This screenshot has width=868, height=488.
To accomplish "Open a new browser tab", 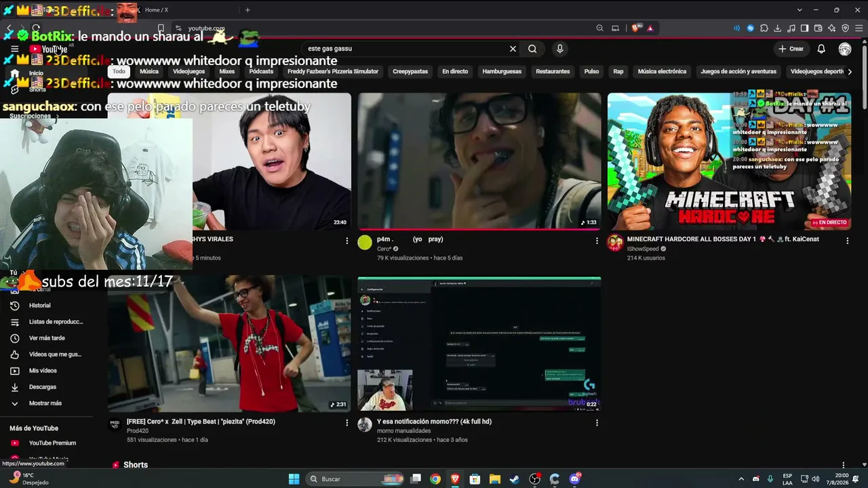I will click(x=248, y=10).
